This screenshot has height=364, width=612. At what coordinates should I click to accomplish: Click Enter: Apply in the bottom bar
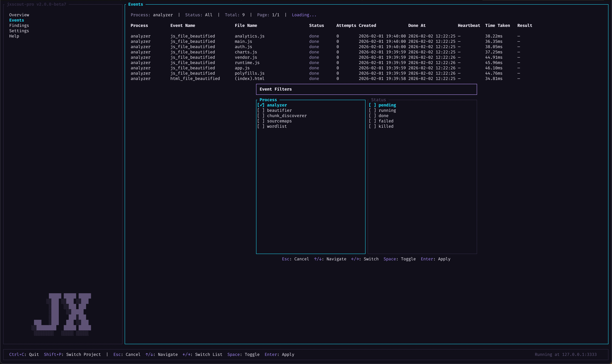(x=279, y=354)
